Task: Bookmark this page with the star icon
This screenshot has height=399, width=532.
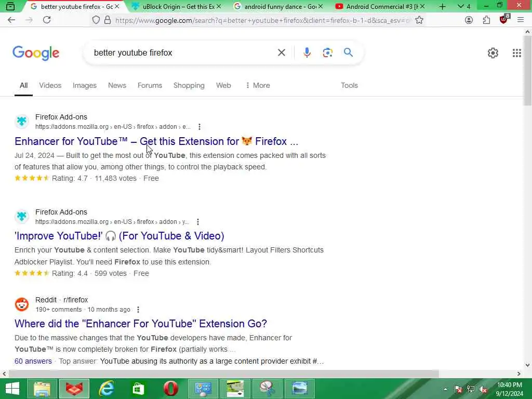Action: [x=419, y=20]
